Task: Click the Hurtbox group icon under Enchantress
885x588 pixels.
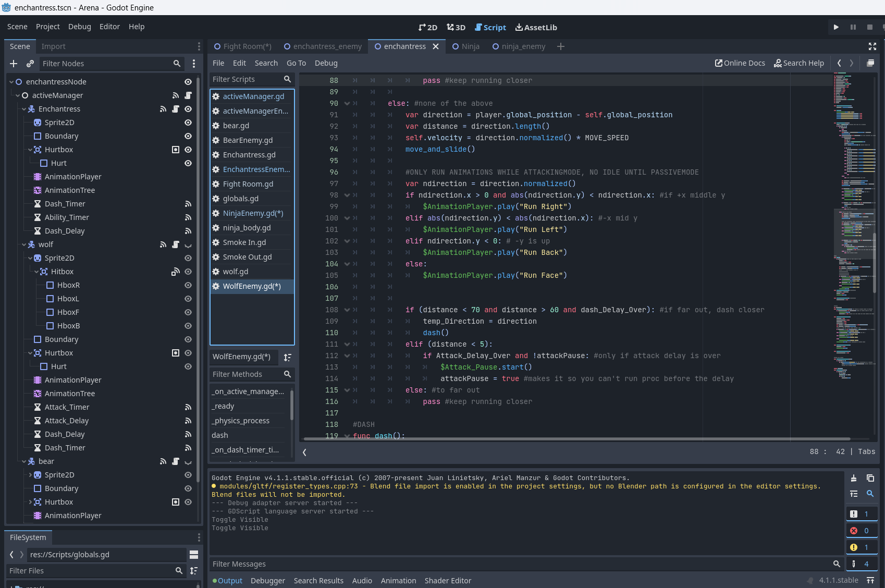Action: (176, 150)
